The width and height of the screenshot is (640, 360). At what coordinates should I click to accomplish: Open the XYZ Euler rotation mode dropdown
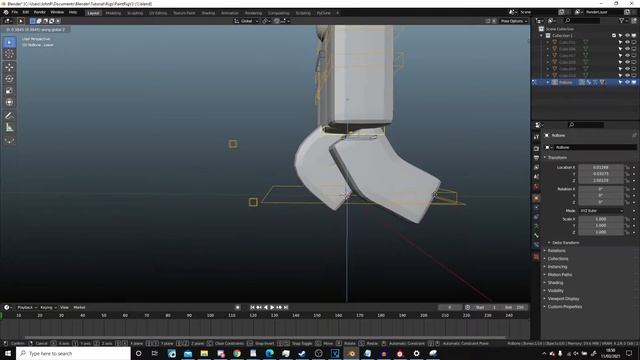pyautogui.click(x=601, y=211)
